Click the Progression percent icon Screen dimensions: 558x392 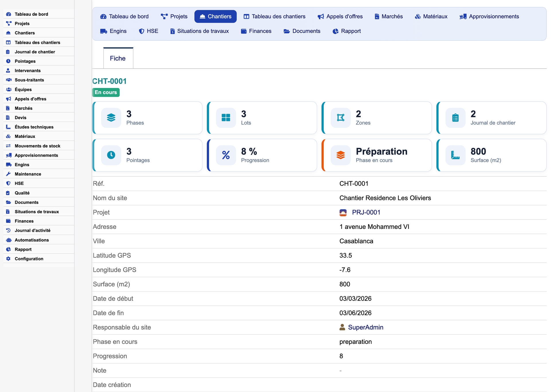226,155
